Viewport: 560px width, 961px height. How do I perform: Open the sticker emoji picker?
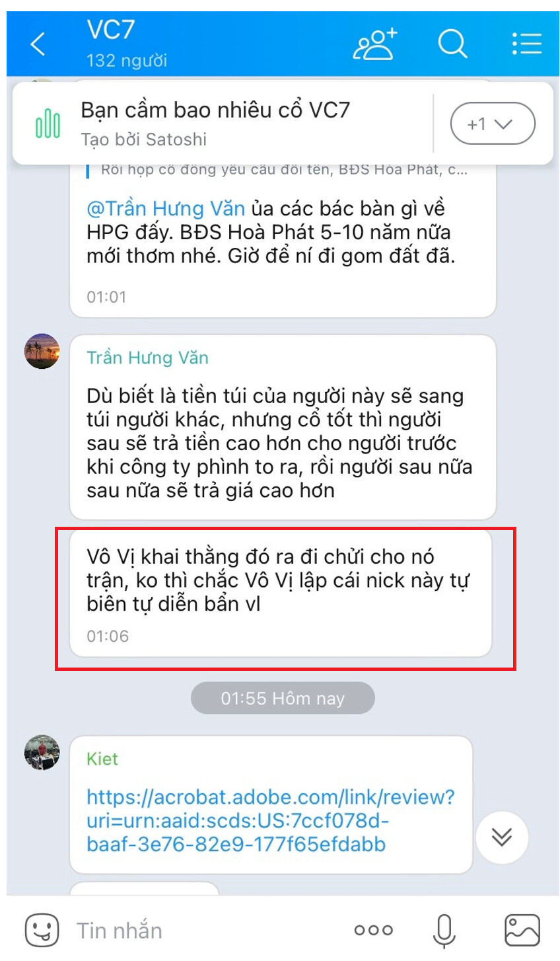[x=42, y=930]
